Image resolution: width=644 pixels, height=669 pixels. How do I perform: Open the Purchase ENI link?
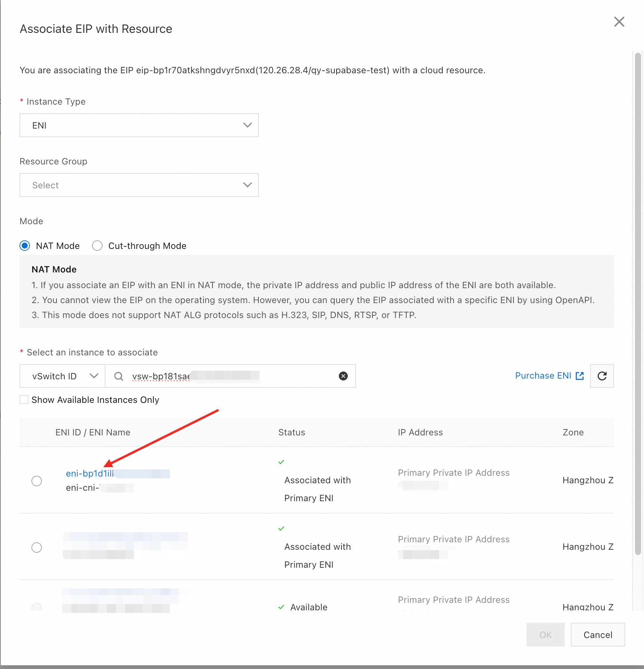543,376
